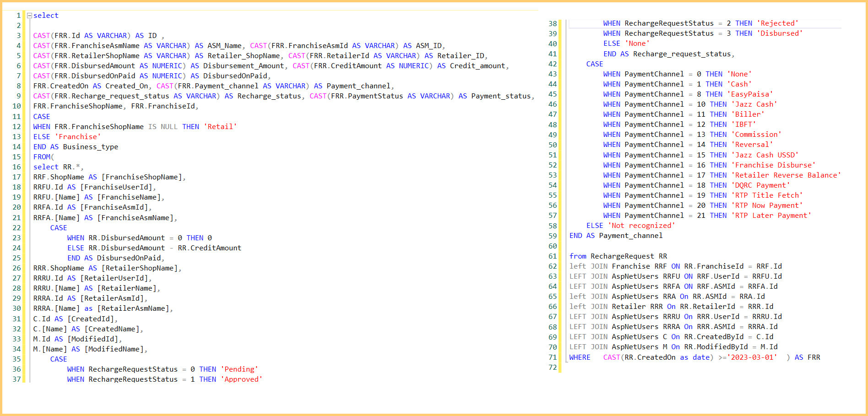Viewport: 868px width, 416px height.
Task: Click line number 61 in the right gutter
Action: tap(553, 256)
